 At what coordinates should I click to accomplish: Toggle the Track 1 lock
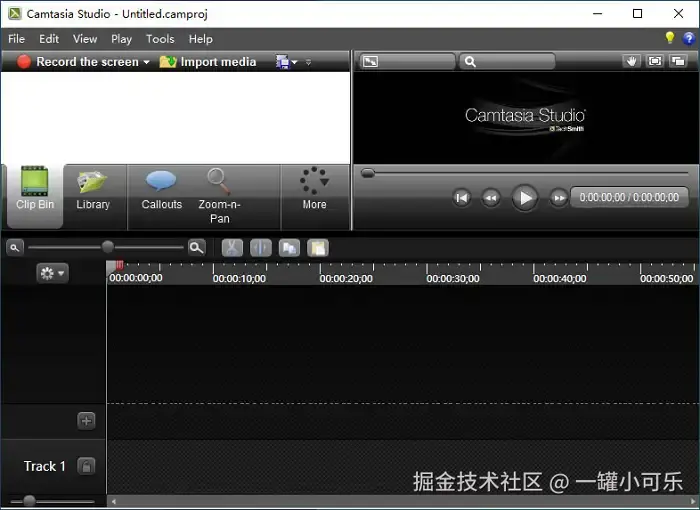click(x=86, y=466)
